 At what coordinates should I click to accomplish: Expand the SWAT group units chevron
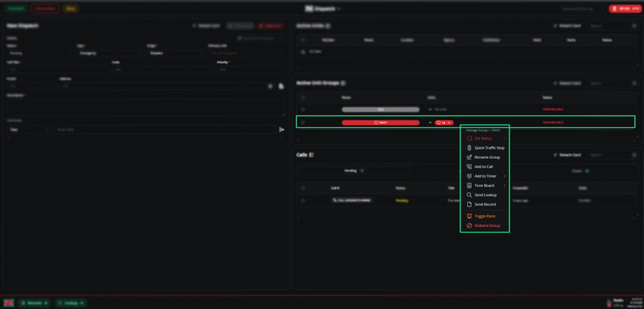click(x=430, y=123)
